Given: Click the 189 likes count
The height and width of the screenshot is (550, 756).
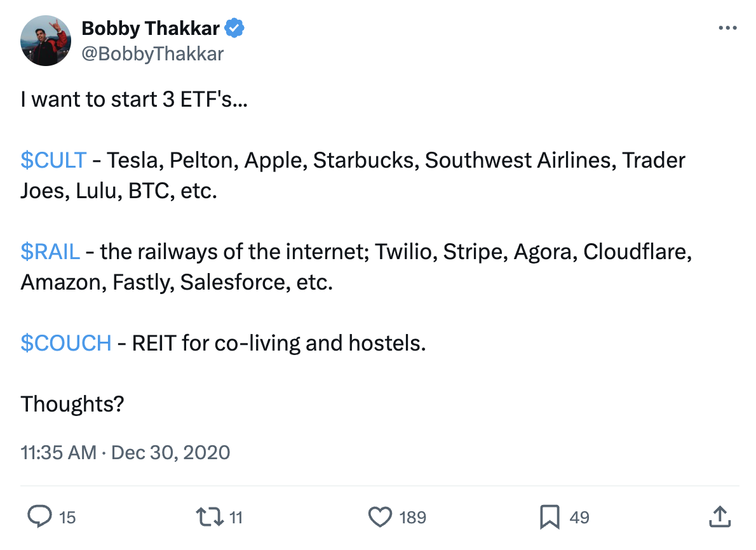Looking at the screenshot, I should point(412,518).
